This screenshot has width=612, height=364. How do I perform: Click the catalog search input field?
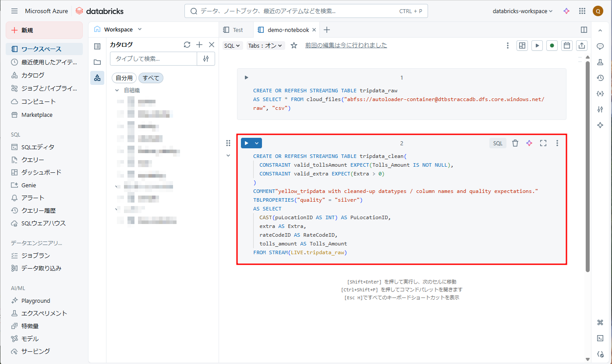[153, 59]
